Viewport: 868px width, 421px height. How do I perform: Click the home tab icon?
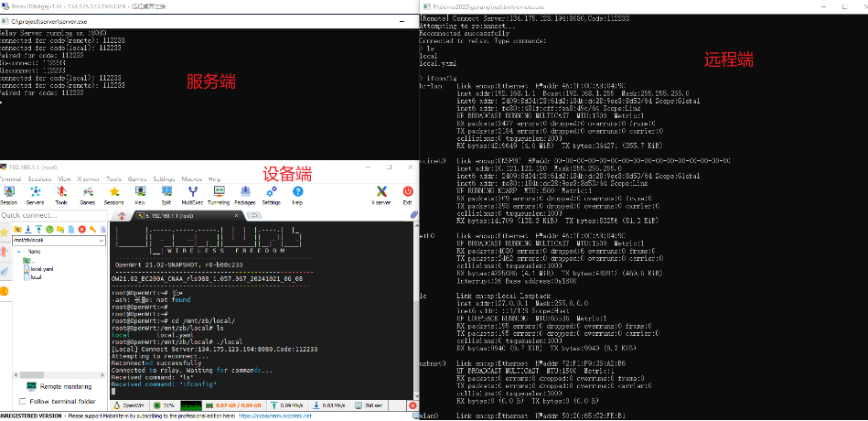point(123,215)
